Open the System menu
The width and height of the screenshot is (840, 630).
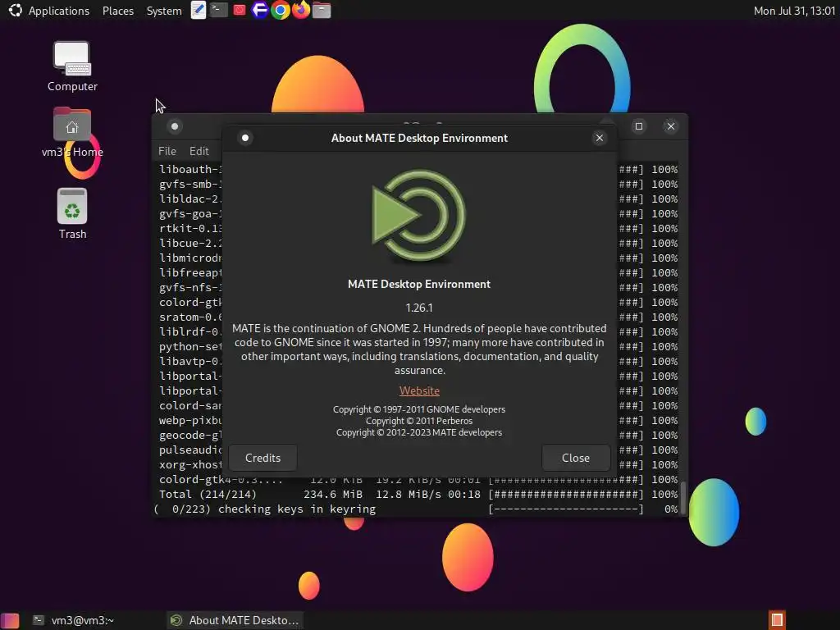[x=164, y=11]
